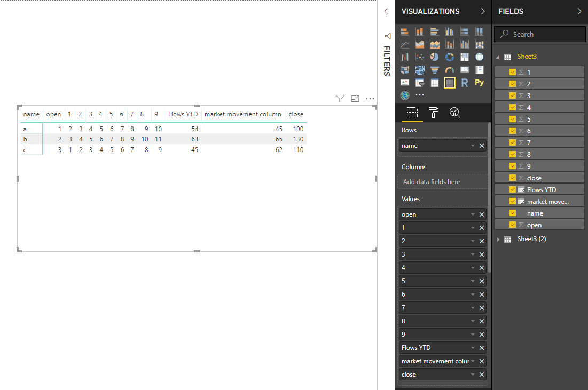Viewport: 588px width, 390px height.
Task: Select the pie chart visualization
Action: click(x=435, y=57)
